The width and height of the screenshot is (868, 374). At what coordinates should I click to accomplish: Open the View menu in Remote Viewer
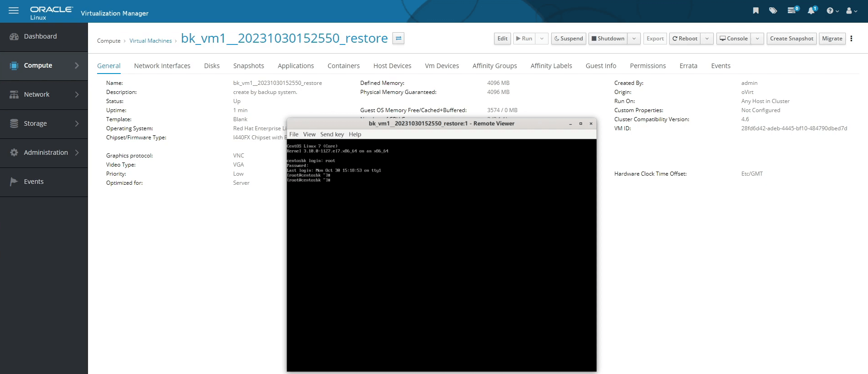pos(309,134)
